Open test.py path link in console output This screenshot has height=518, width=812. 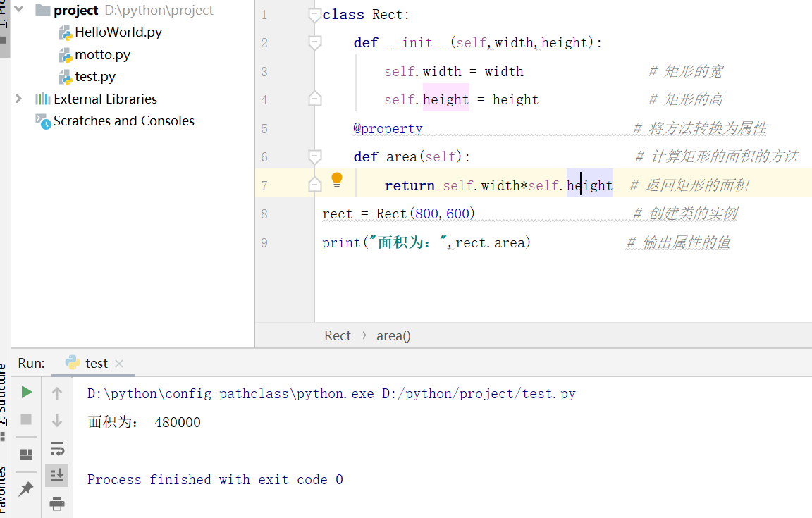pos(479,394)
